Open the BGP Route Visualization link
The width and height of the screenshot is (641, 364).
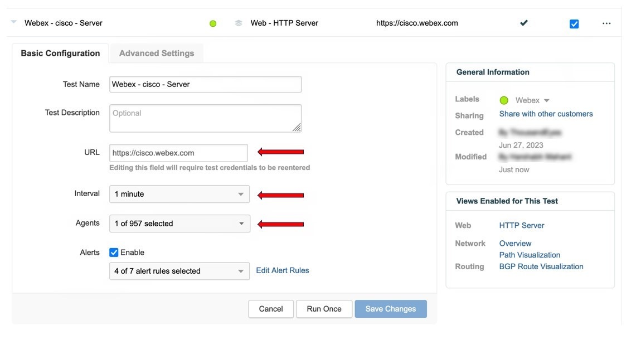(x=541, y=266)
